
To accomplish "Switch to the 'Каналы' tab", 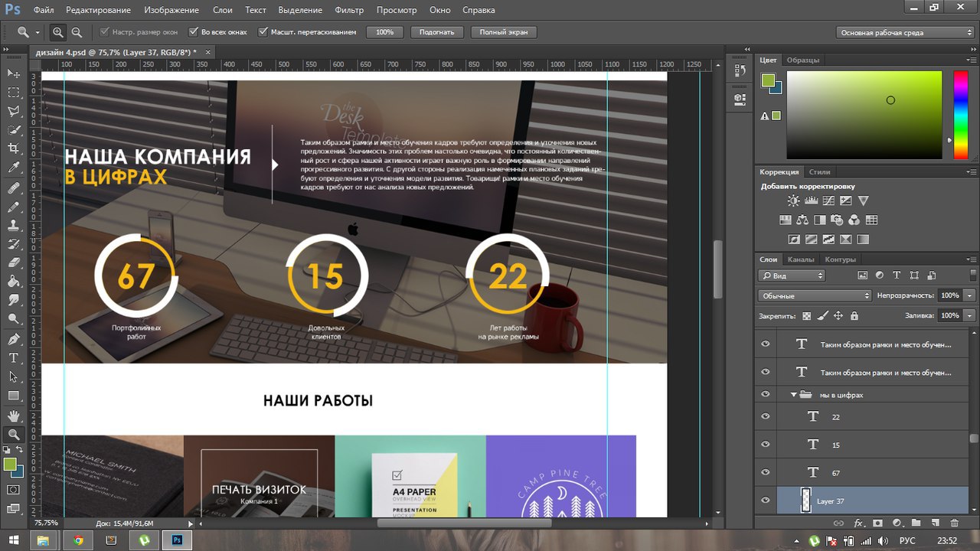I will point(801,259).
